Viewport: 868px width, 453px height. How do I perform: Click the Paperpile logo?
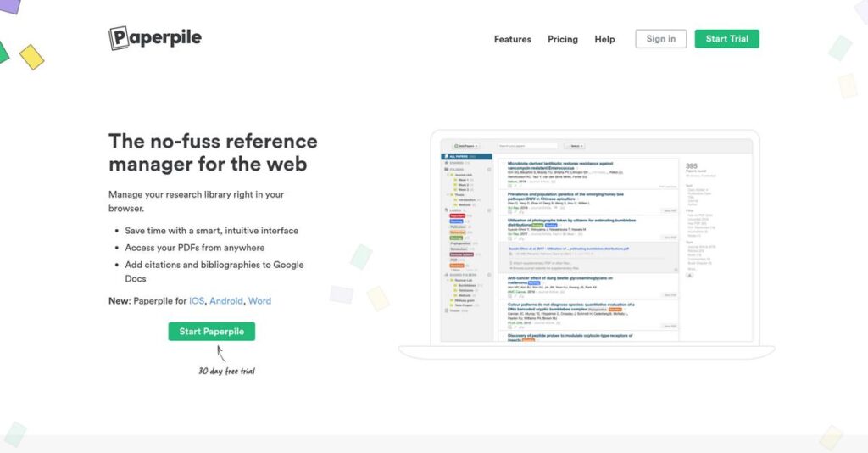pos(155,38)
